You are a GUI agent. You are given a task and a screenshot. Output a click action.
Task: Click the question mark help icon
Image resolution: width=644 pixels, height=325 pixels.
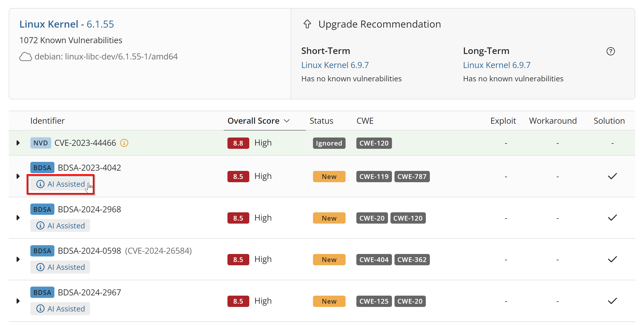[x=611, y=51]
